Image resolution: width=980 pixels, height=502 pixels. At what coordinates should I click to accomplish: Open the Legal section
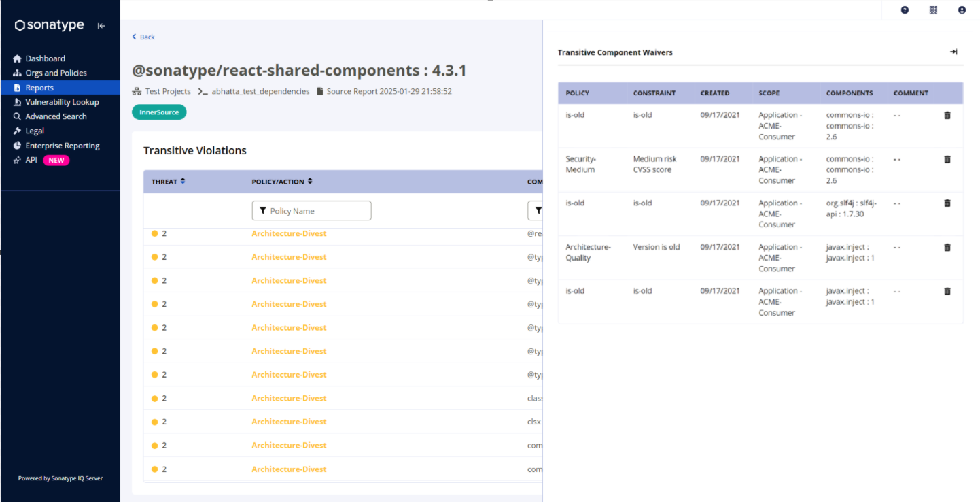tap(35, 131)
